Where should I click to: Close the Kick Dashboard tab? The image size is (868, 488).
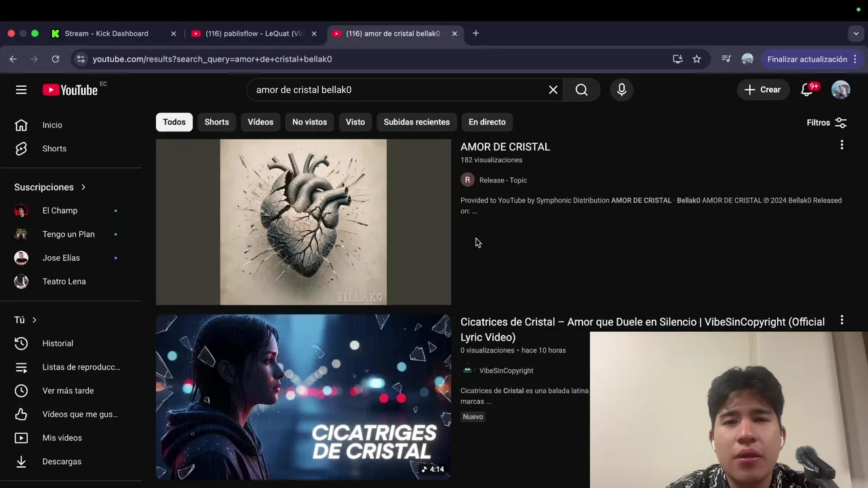(173, 33)
